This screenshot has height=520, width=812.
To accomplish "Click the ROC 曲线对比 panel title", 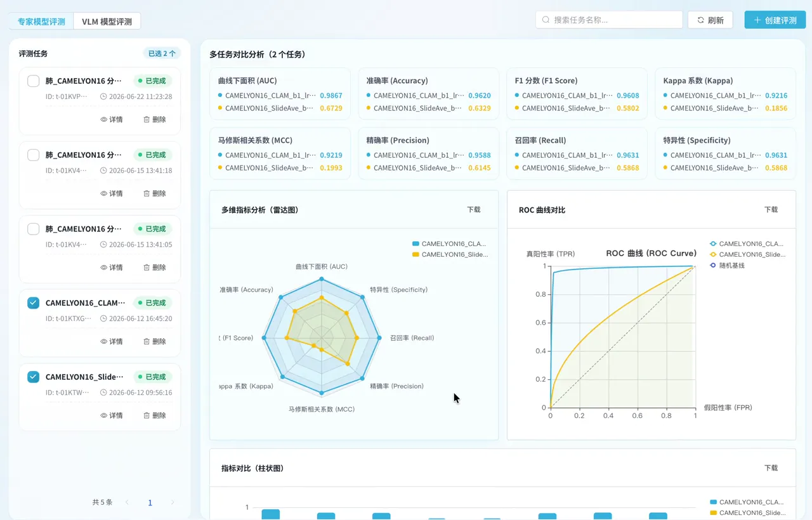I will (x=542, y=210).
